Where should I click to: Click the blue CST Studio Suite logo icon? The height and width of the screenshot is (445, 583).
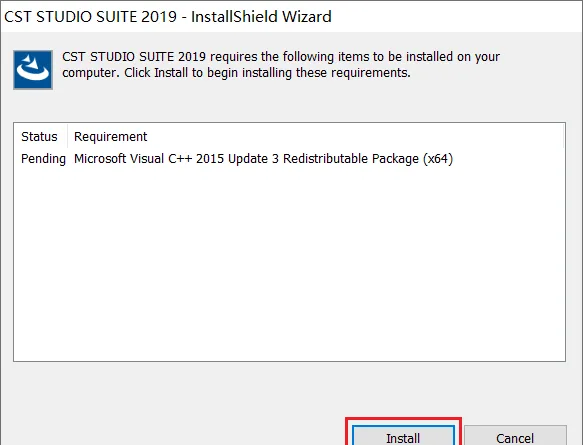[x=33, y=70]
